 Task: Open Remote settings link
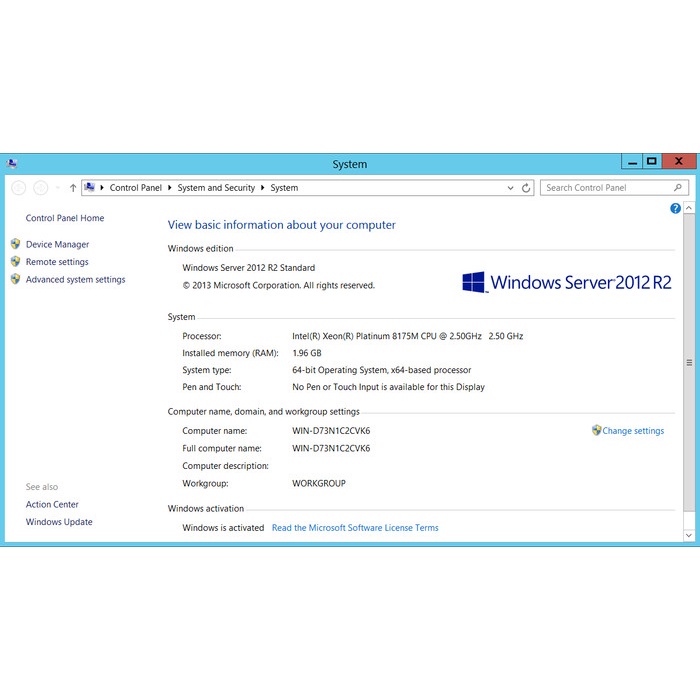[x=57, y=262]
